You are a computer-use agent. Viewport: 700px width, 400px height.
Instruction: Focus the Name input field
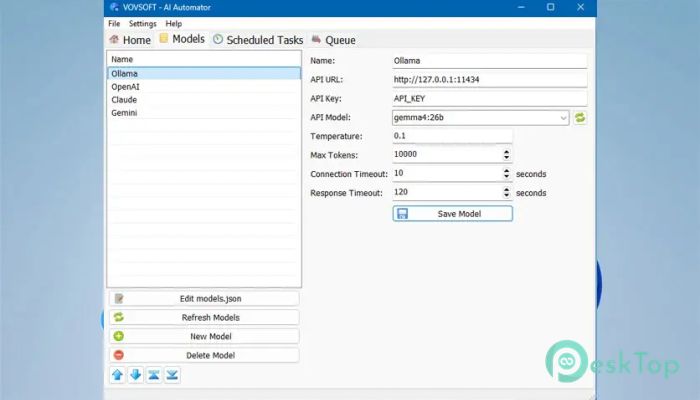(490, 61)
